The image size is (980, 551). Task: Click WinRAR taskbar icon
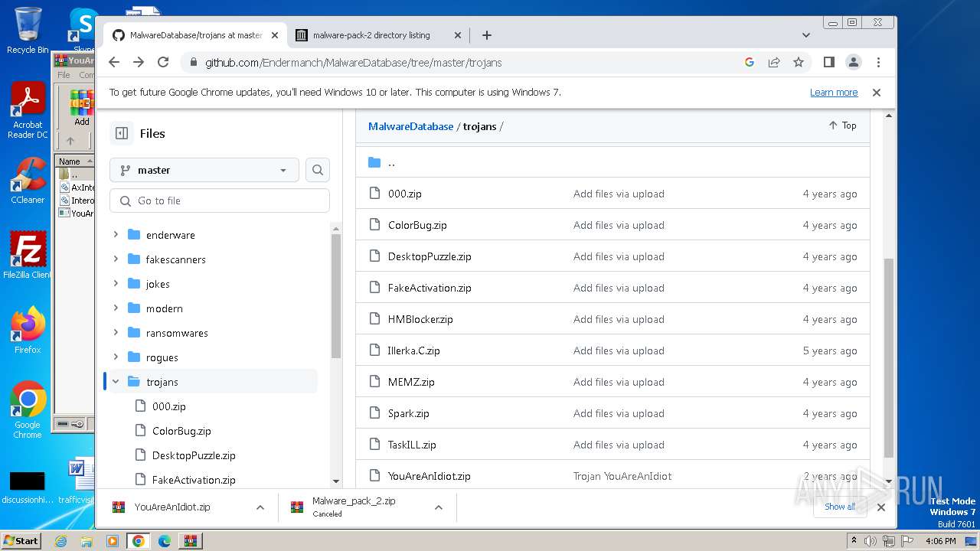click(190, 541)
